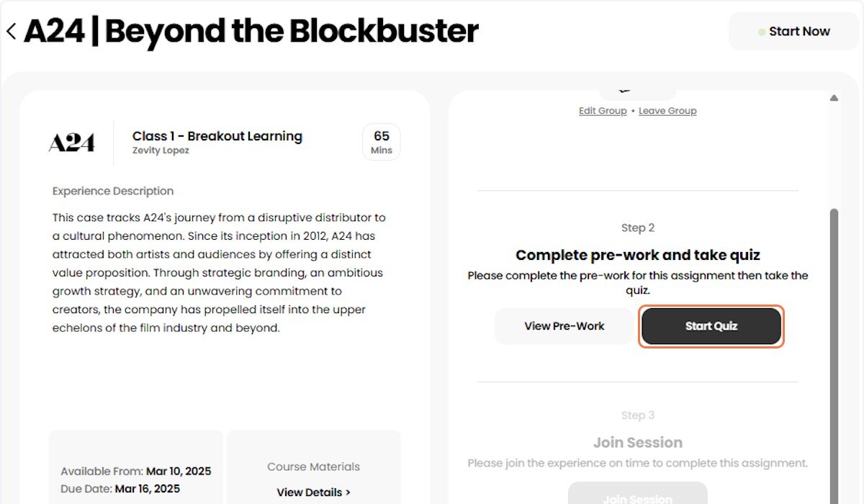Screen dimensions: 864x504
Task: Begin the quiz with Start Quiz
Action: point(711,326)
